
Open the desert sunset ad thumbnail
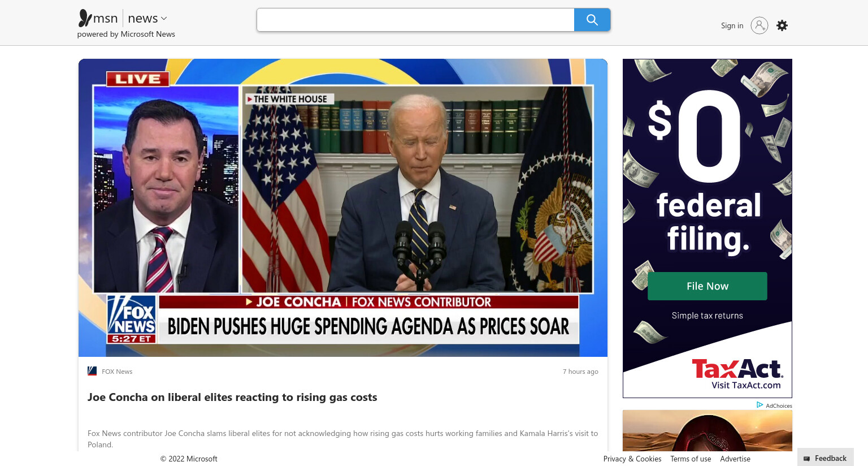click(708, 430)
